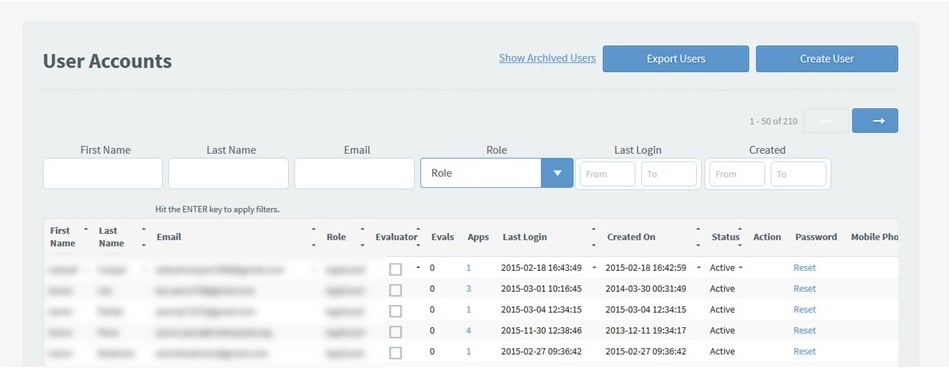Sort by Email column arrows

click(x=314, y=237)
